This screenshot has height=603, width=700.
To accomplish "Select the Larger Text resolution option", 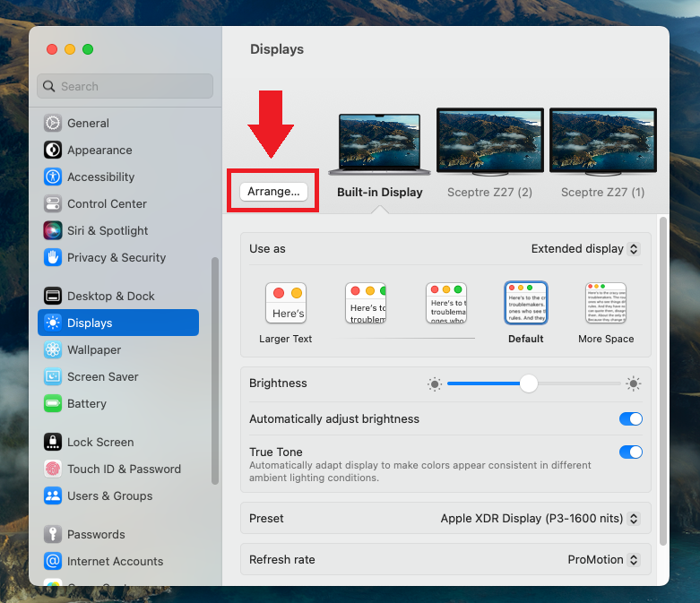I will (x=286, y=304).
